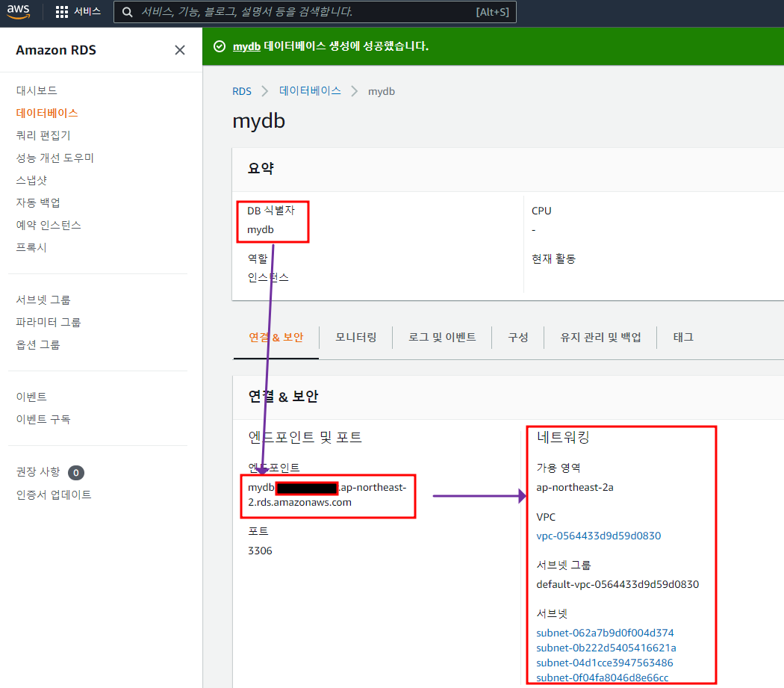Open 옵션 그룹 in sidebar
Viewport: 784px width, 688px height.
(x=38, y=345)
